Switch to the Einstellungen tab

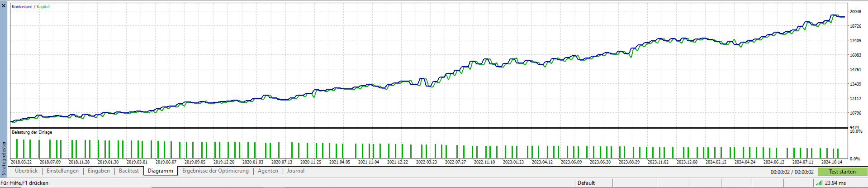[x=62, y=171]
